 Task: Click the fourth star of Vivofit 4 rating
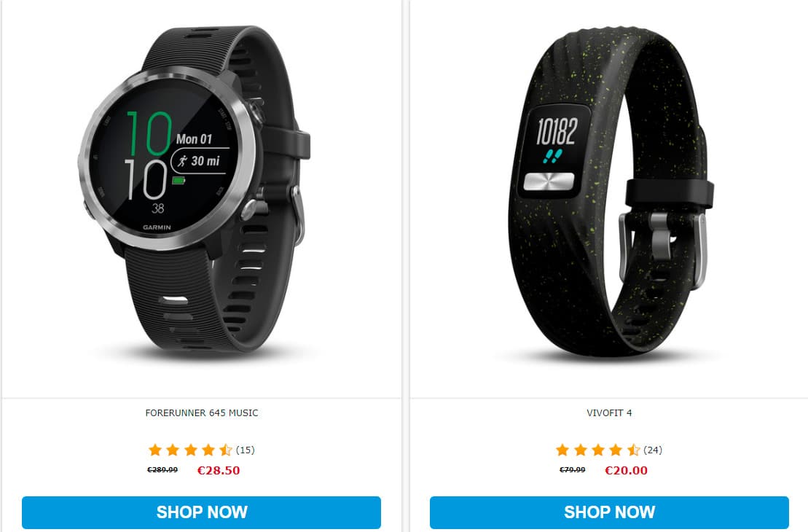click(616, 450)
